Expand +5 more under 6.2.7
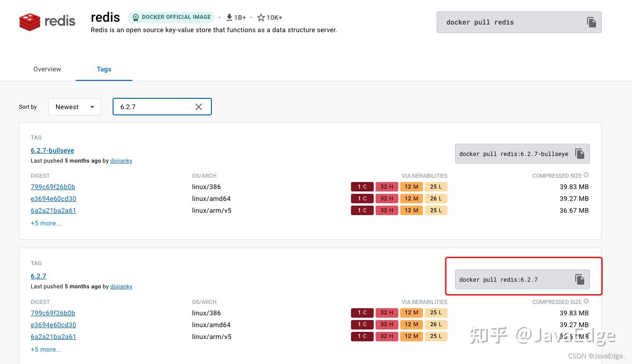Image resolution: width=632 pixels, height=364 pixels. tap(46, 349)
